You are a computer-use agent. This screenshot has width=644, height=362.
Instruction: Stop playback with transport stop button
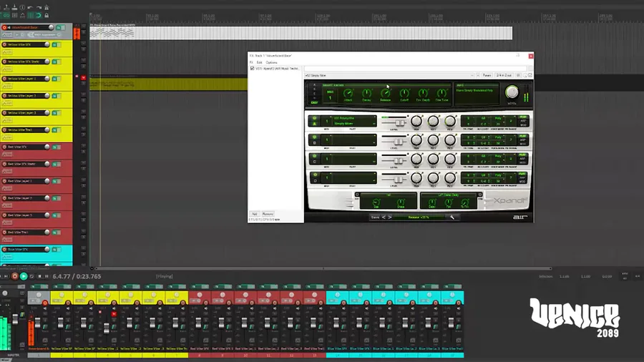[40, 277]
